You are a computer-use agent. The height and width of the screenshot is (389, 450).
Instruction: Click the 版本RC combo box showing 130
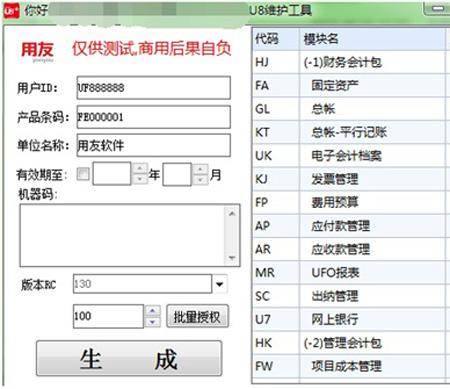click(142, 284)
